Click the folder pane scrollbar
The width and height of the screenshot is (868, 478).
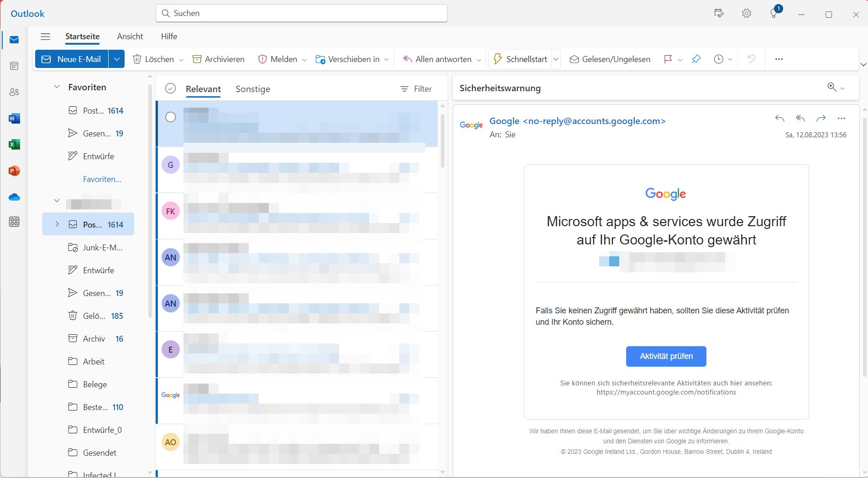pos(150,201)
